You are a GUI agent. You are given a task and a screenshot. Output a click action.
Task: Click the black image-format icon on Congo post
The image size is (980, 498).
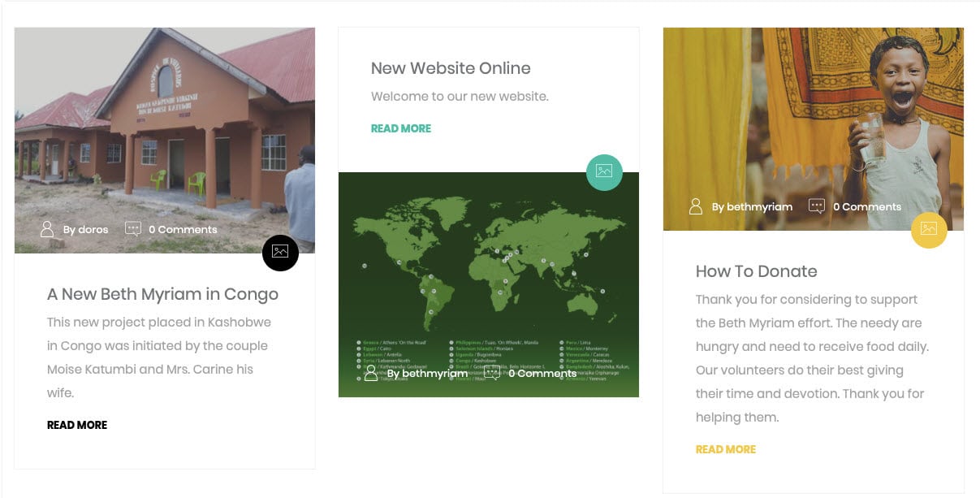280,252
